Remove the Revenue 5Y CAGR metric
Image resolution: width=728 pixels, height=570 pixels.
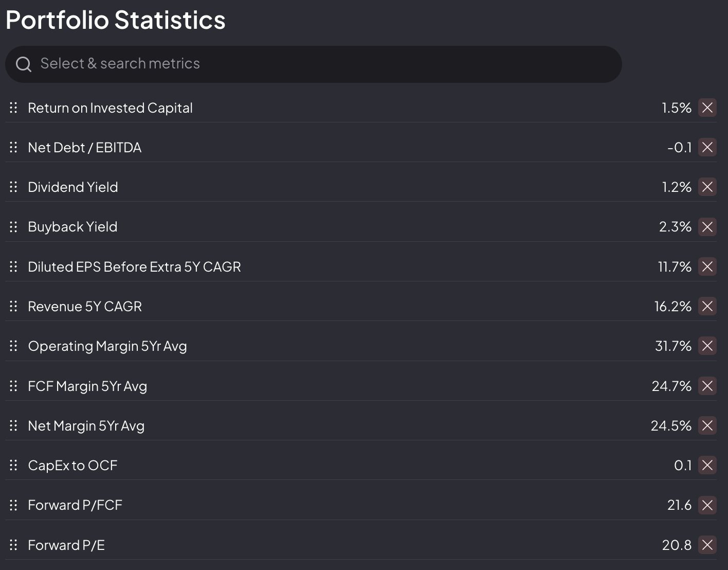[707, 306]
